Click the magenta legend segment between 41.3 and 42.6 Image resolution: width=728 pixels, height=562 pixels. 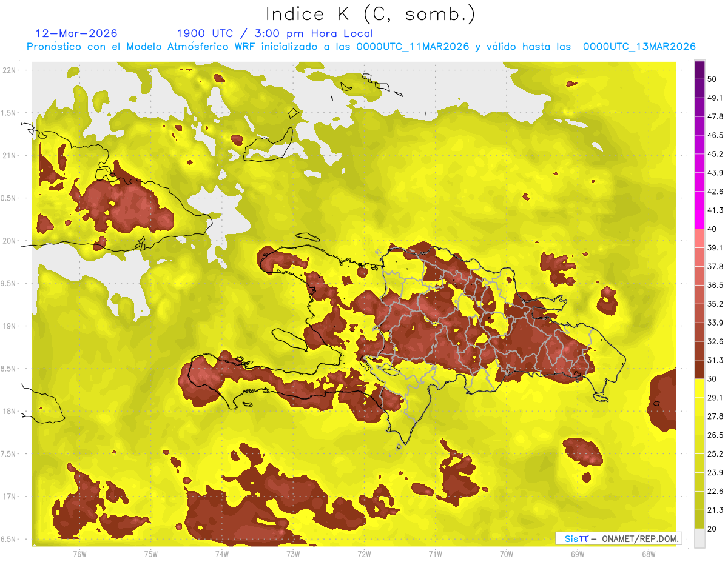pos(699,201)
